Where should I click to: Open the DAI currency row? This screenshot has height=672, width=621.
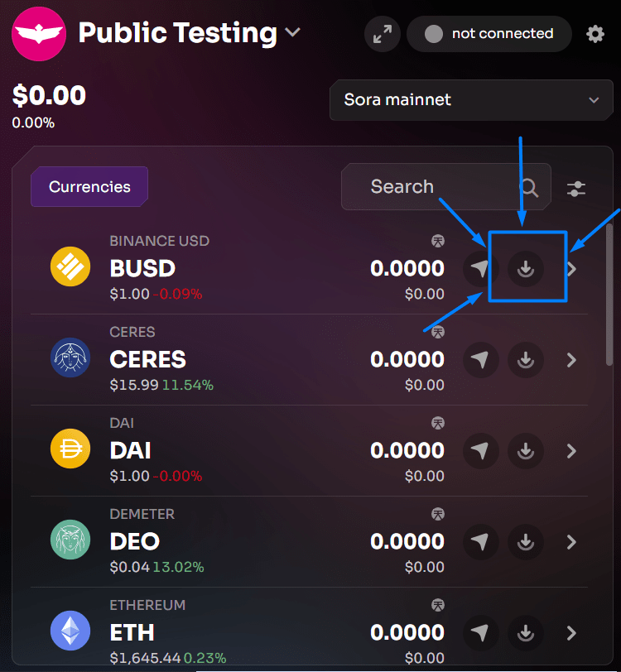pos(248,451)
